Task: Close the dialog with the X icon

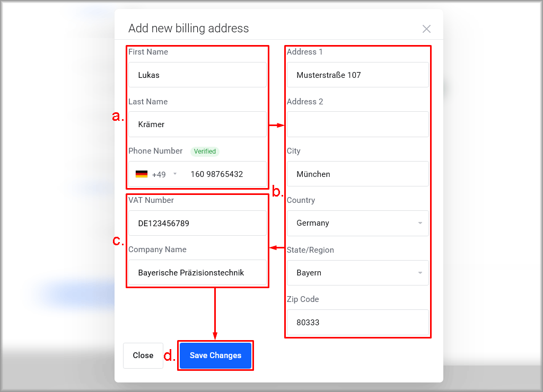Action: click(x=426, y=29)
